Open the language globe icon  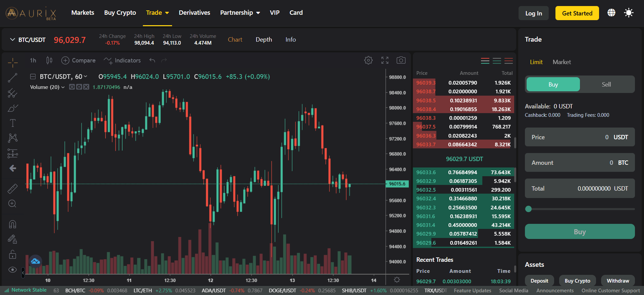pos(611,13)
